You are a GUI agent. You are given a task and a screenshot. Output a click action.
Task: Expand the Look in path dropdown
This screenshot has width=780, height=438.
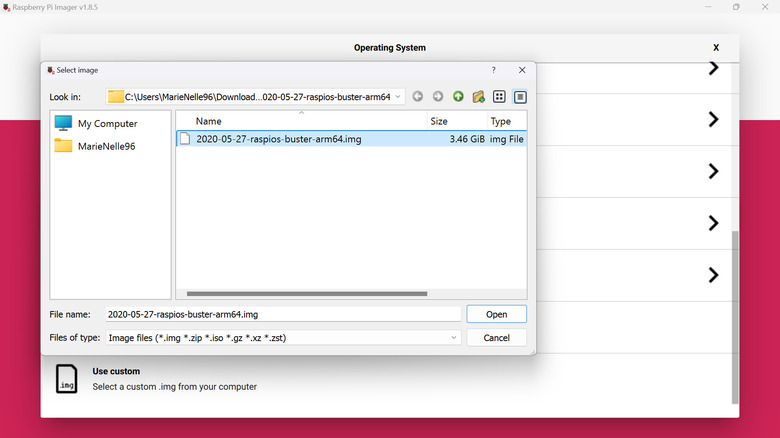pyautogui.click(x=398, y=97)
